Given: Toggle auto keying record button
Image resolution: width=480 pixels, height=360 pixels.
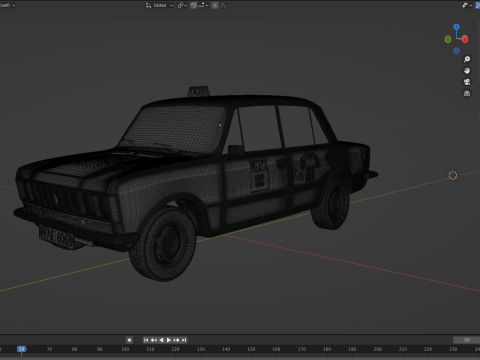Looking at the screenshot, I should click(x=130, y=340).
